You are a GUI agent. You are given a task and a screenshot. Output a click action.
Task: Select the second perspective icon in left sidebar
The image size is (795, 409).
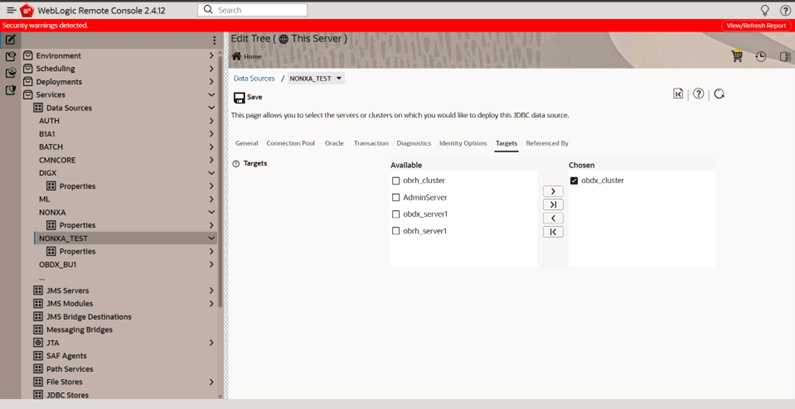pyautogui.click(x=11, y=57)
